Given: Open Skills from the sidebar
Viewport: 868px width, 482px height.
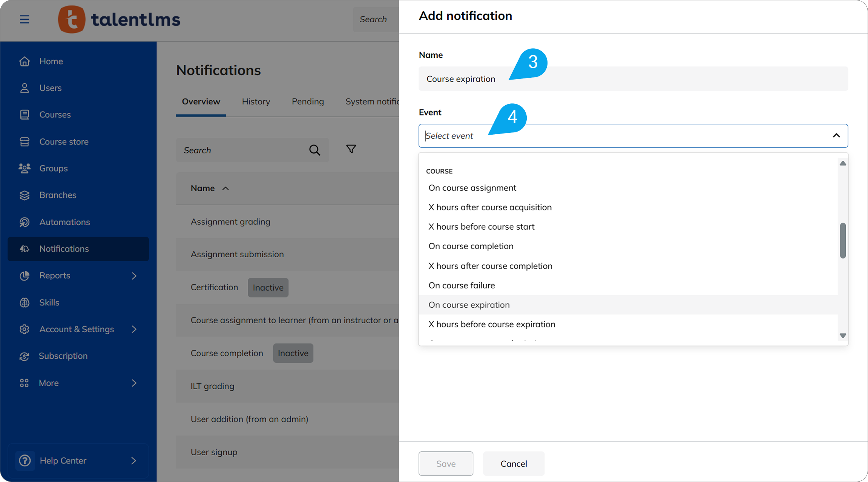Looking at the screenshot, I should 49,302.
